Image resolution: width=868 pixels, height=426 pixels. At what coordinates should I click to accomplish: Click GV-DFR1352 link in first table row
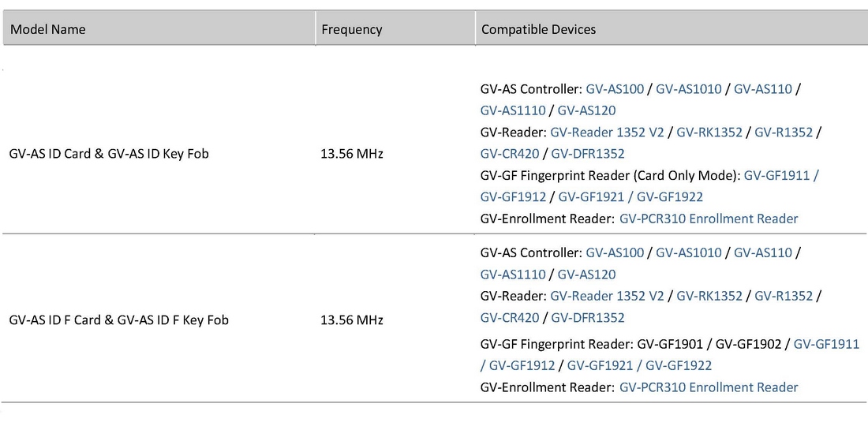coord(588,154)
